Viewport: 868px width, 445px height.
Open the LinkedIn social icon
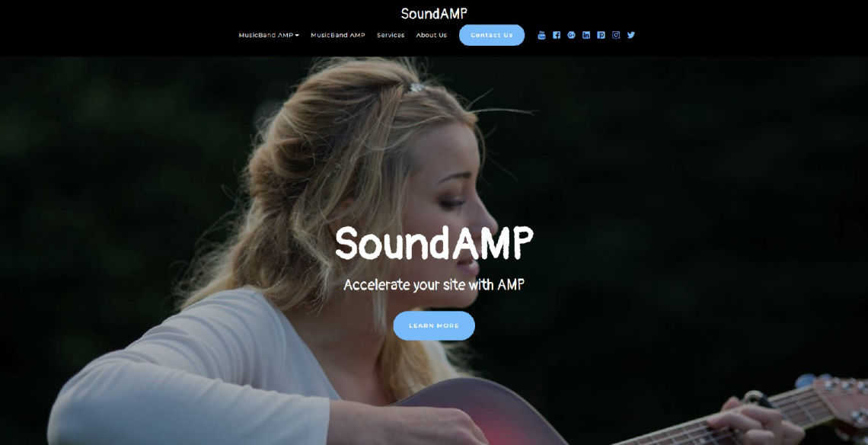point(586,35)
